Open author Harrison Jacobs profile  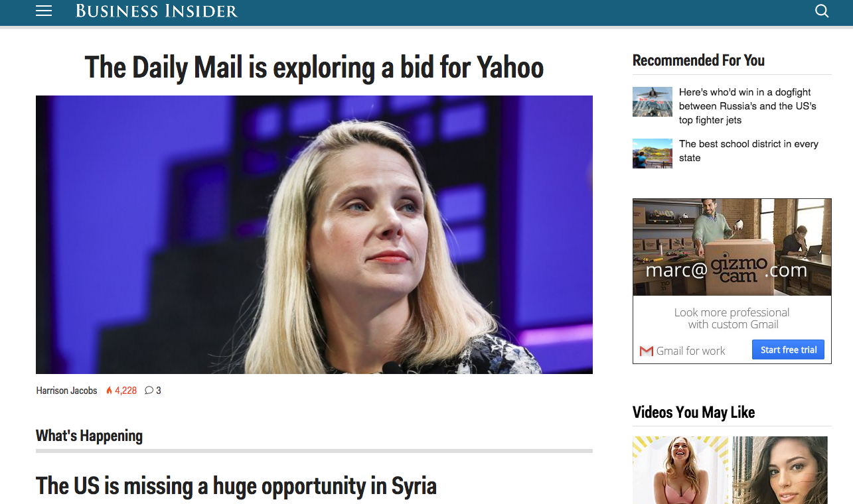66,391
